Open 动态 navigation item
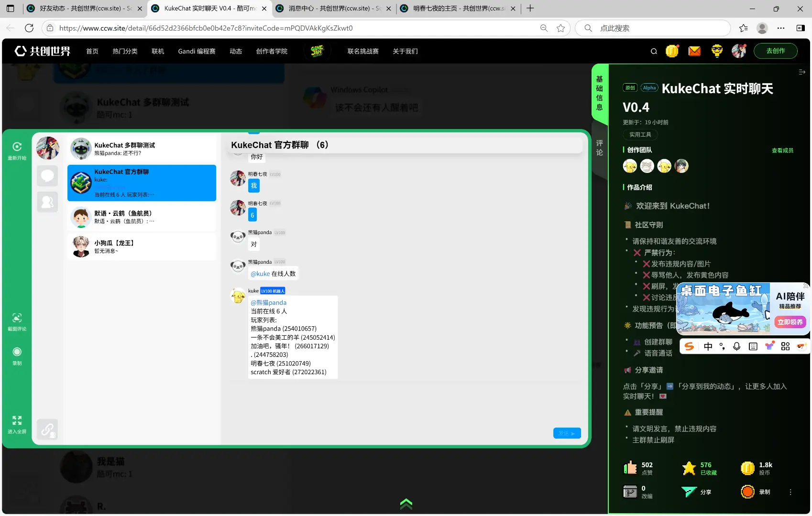Viewport: 812px width, 516px height. pos(236,51)
